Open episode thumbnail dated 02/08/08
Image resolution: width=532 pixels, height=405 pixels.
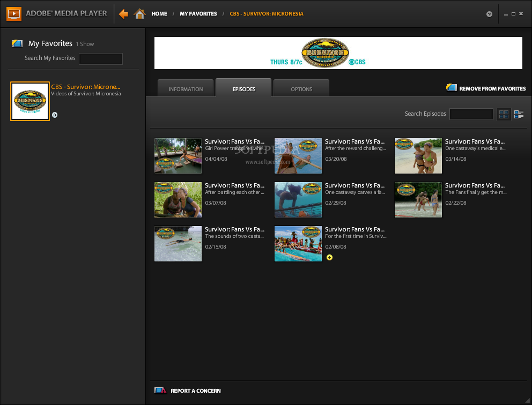tap(298, 244)
